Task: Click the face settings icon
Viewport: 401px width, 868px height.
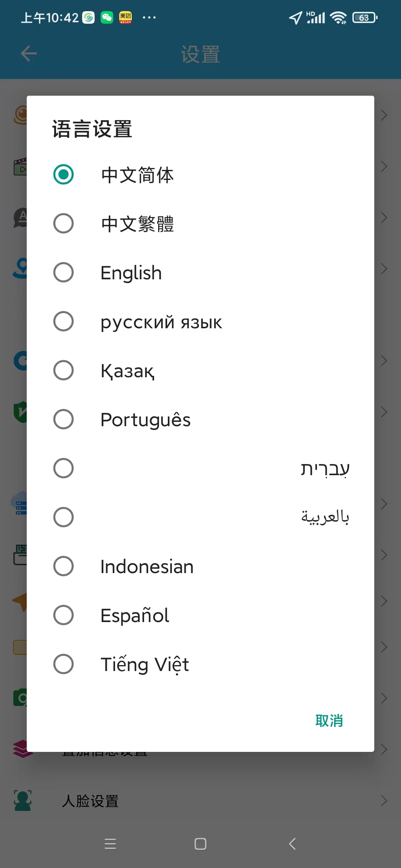Action: pos(22,800)
